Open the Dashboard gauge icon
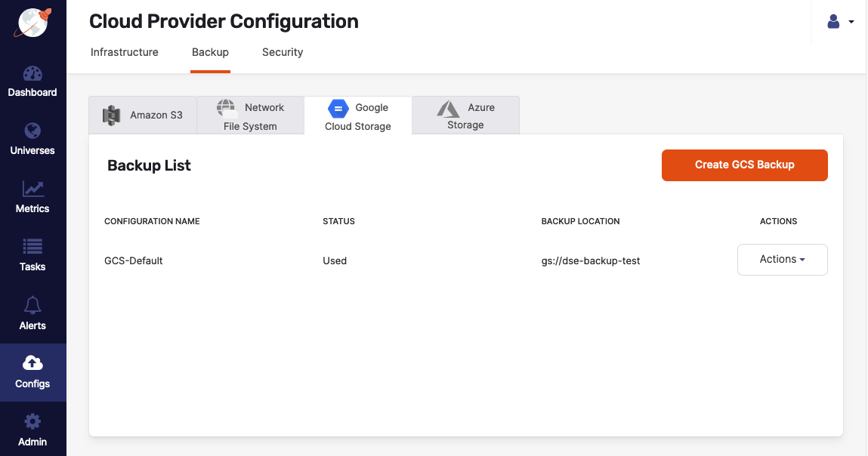 click(32, 74)
